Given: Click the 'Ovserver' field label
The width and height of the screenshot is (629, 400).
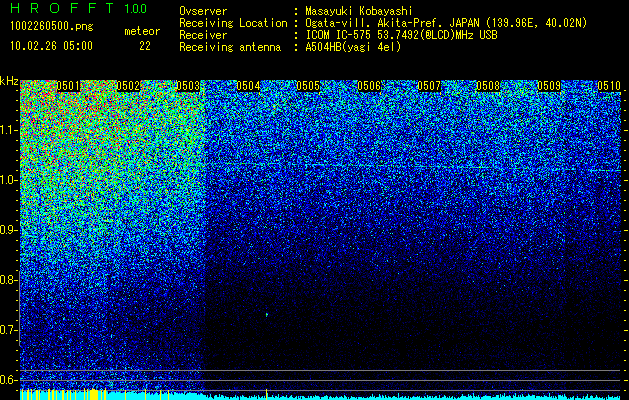Looking at the screenshot, I should tap(203, 11).
